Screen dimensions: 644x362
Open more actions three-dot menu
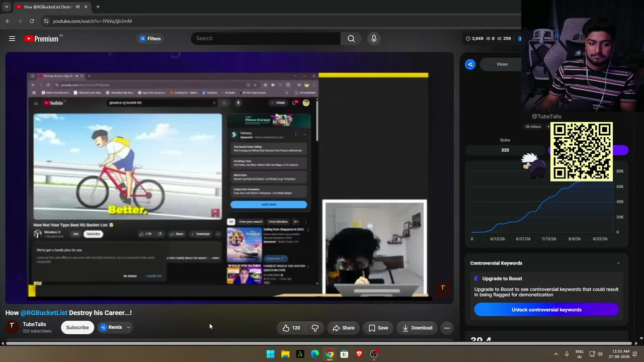point(447,328)
